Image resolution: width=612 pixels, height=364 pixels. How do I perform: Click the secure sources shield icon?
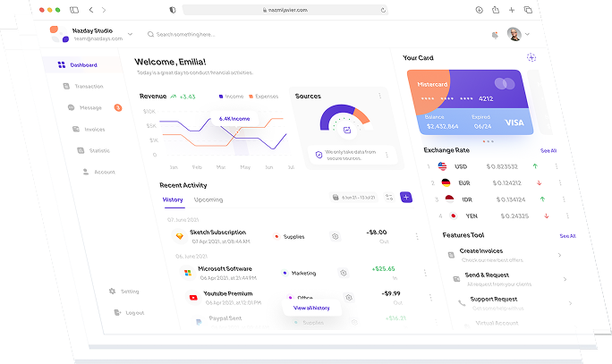pos(319,155)
